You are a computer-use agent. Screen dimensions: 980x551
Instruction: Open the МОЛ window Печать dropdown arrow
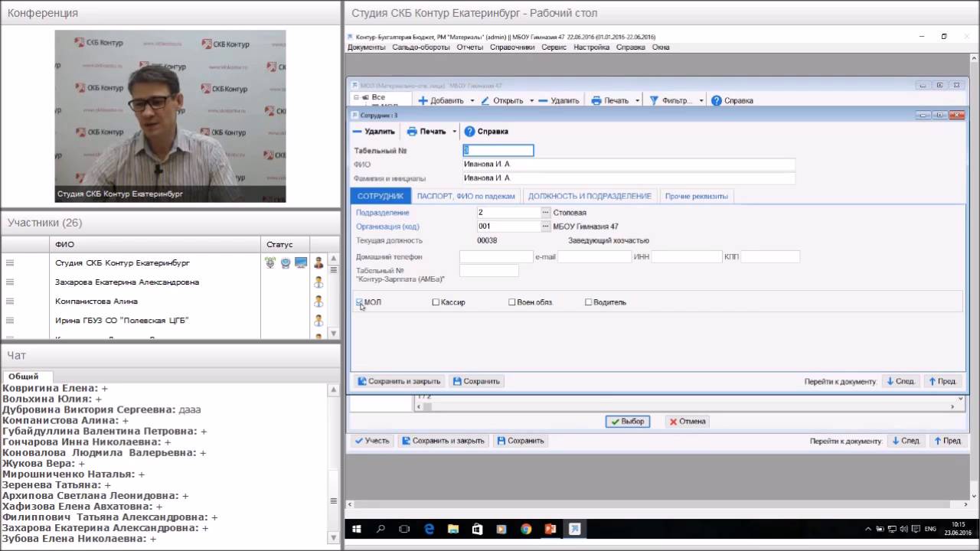pyautogui.click(x=637, y=100)
